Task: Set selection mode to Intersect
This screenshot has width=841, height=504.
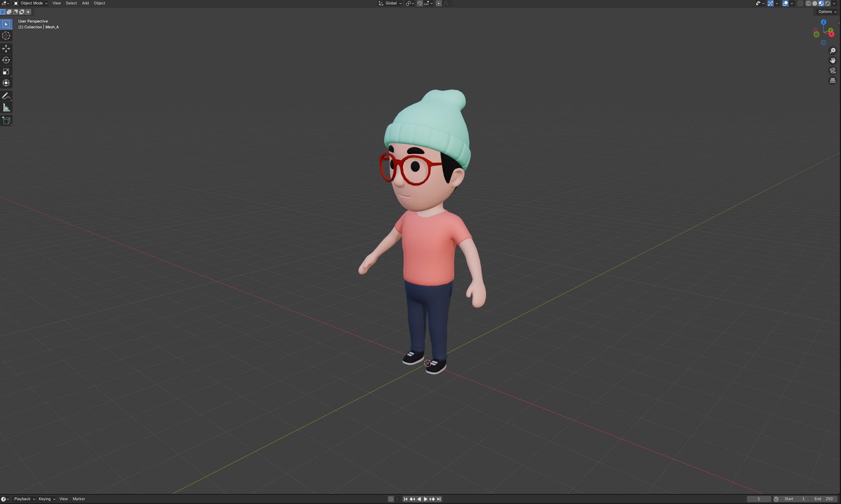Action: [28, 12]
